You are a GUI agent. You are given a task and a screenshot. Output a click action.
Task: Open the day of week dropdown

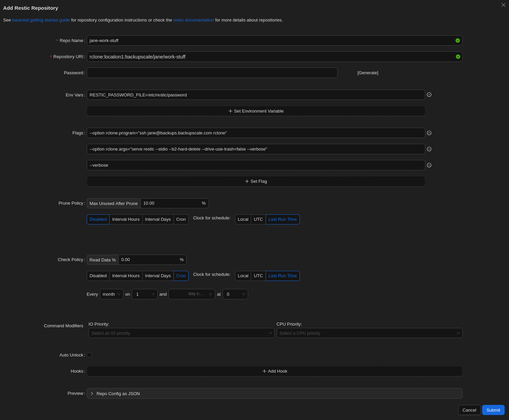click(192, 294)
